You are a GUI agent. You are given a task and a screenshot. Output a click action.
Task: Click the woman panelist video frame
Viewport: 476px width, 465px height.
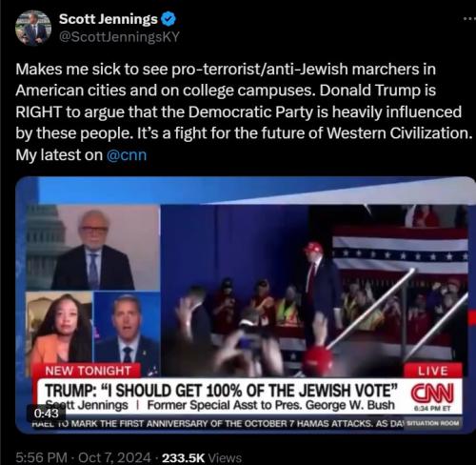click(60, 328)
